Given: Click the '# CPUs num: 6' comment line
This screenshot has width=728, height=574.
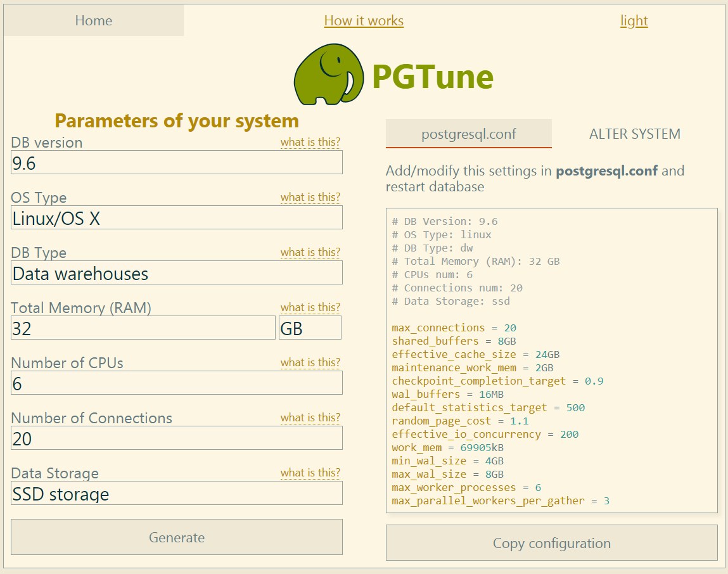Looking at the screenshot, I should coord(432,274).
